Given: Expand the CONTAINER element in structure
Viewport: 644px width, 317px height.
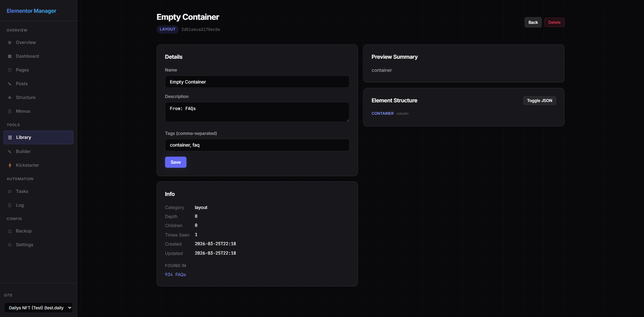Looking at the screenshot, I should pos(382,114).
